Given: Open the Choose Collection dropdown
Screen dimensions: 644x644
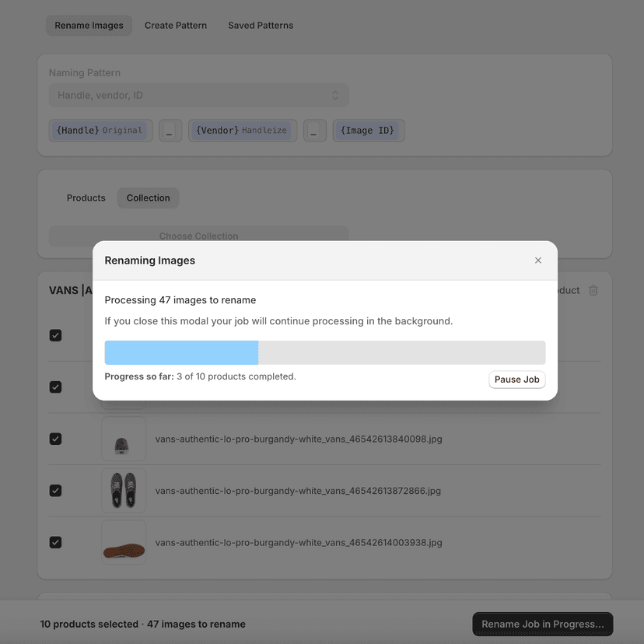Looking at the screenshot, I should point(198,236).
